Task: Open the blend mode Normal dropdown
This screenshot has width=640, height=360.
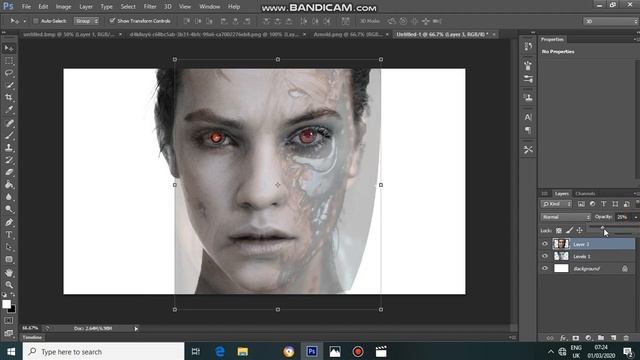Action: pyautogui.click(x=566, y=217)
